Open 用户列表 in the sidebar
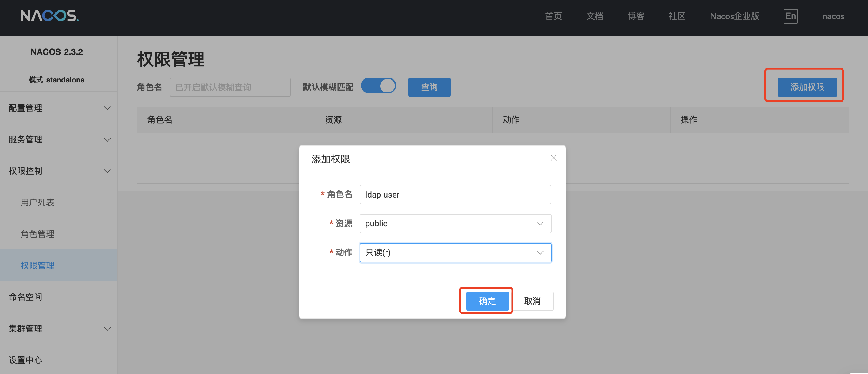868x374 pixels. pos(37,202)
